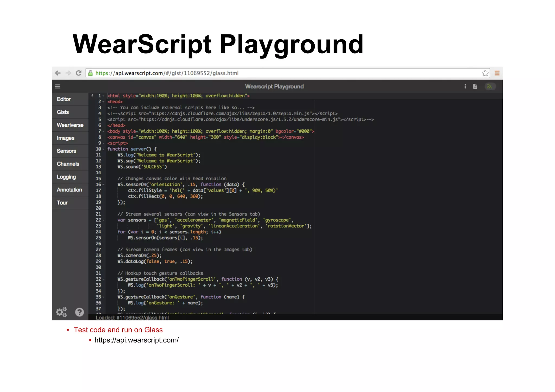Collapse the head fold arrow at line 2

(x=104, y=102)
